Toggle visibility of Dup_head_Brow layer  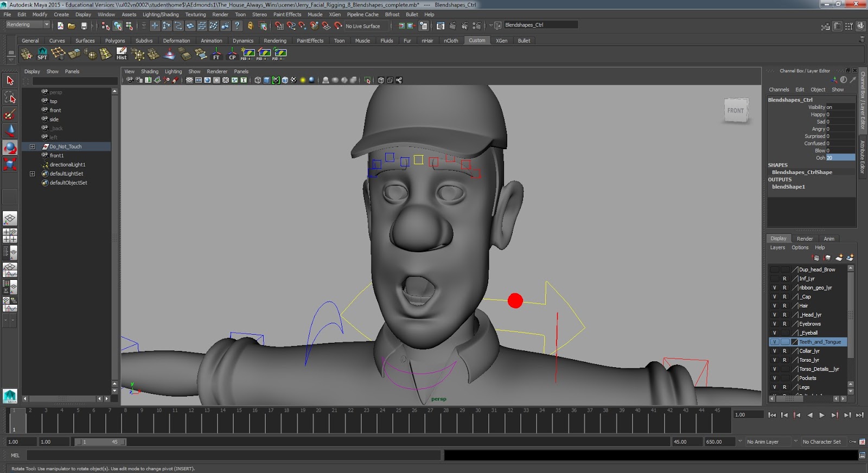774,270
